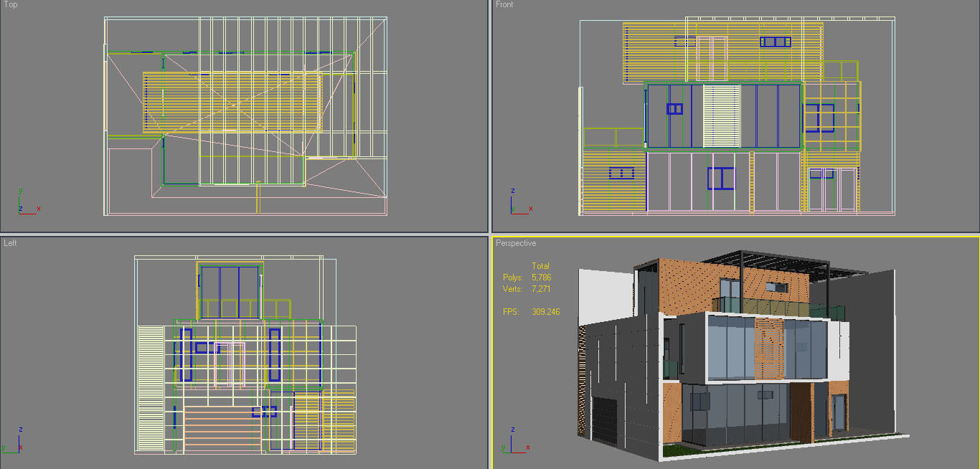This screenshot has height=469, width=980.
Task: Click the FPS value '309.246'
Action: point(546,312)
